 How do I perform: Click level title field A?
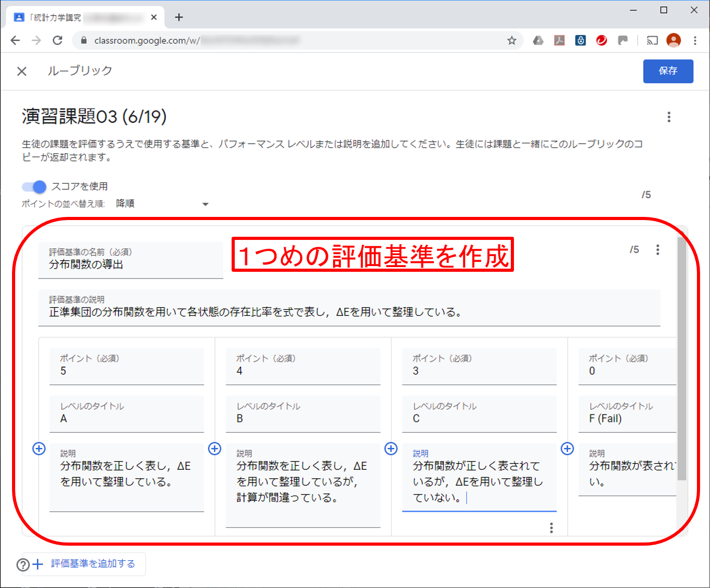click(x=127, y=414)
